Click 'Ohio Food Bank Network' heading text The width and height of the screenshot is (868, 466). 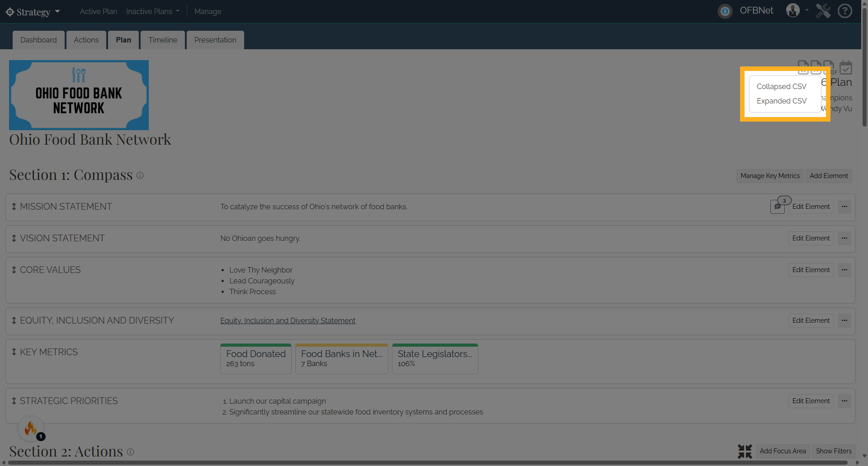coord(90,140)
